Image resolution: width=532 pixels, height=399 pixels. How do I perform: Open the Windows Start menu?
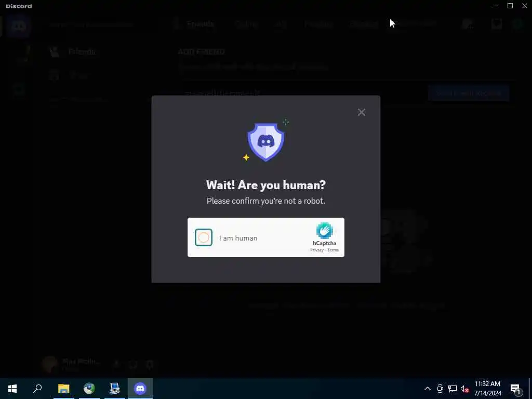pos(12,389)
